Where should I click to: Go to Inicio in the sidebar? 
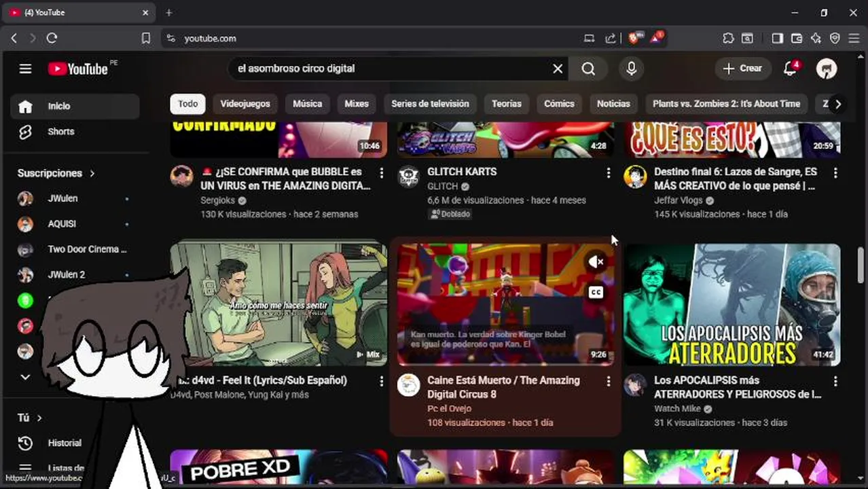coord(75,107)
